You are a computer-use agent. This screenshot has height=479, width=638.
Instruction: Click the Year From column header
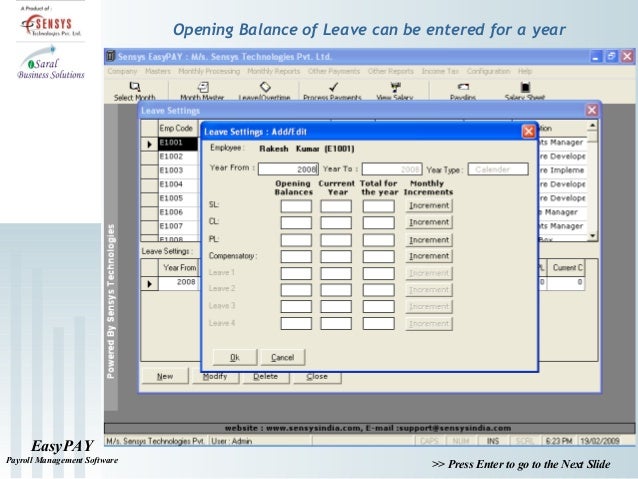(x=178, y=268)
